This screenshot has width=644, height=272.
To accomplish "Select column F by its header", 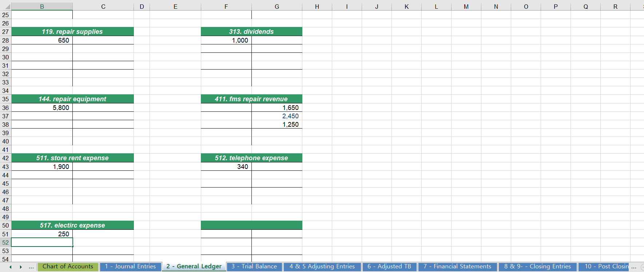I will (x=226, y=7).
